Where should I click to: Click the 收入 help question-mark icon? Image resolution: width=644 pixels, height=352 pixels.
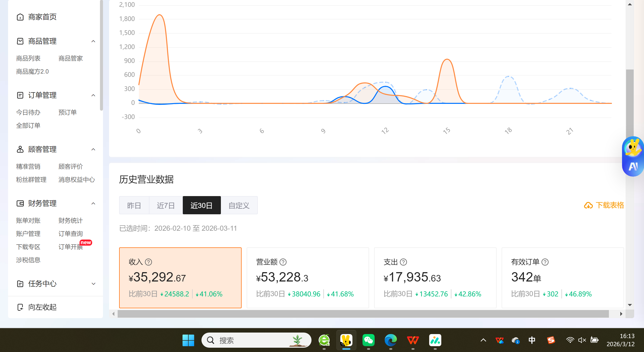[x=148, y=262]
